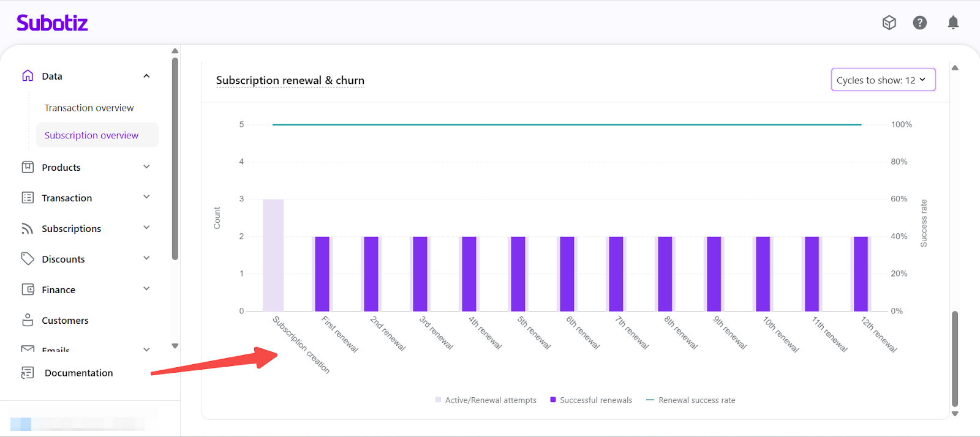Select Transaction overview in sidebar
980x437 pixels.
pyautogui.click(x=89, y=108)
